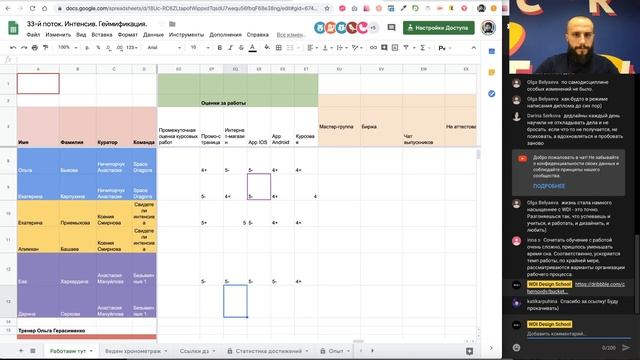Open the text color picker
This screenshot has height=360, width=640.
click(253, 48)
